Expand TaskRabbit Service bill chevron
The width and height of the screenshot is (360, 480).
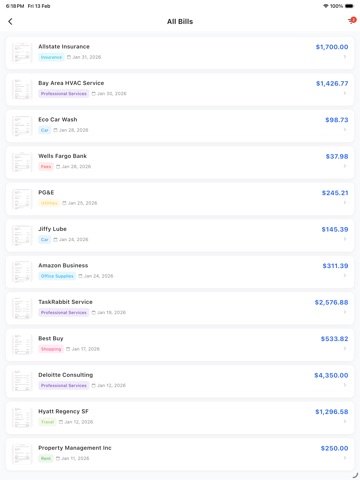tap(345, 312)
